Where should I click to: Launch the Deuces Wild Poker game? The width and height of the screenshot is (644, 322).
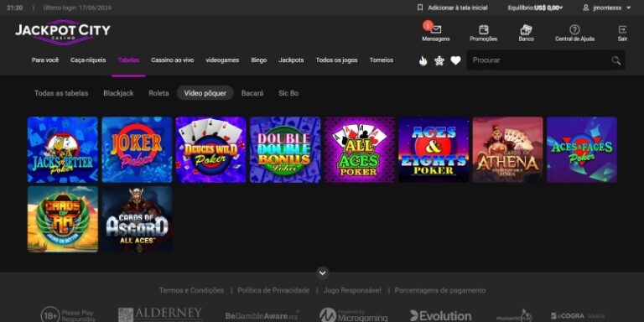pos(210,149)
